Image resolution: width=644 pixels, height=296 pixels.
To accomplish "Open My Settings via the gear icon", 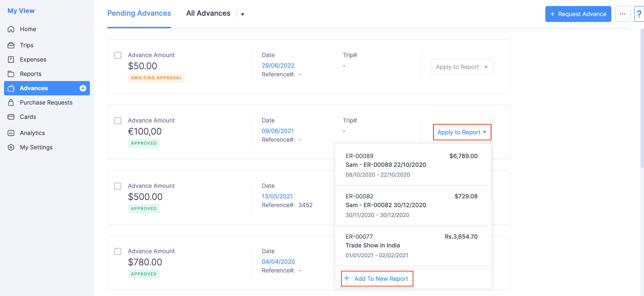I will 11,147.
